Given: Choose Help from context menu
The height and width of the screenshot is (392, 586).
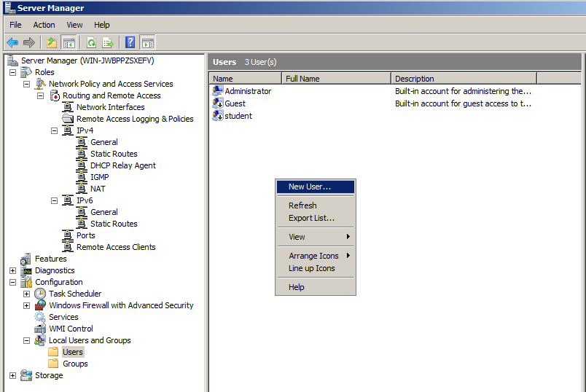Looking at the screenshot, I should (316, 287).
